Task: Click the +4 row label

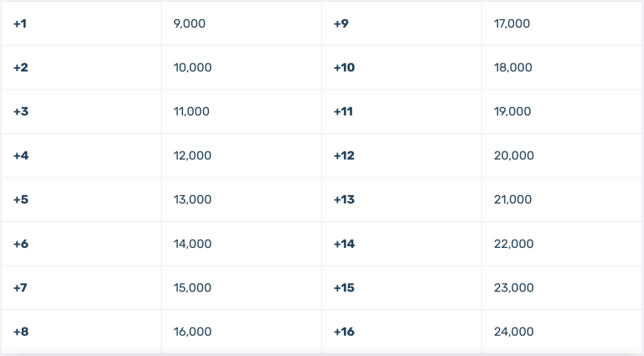Action: point(21,156)
